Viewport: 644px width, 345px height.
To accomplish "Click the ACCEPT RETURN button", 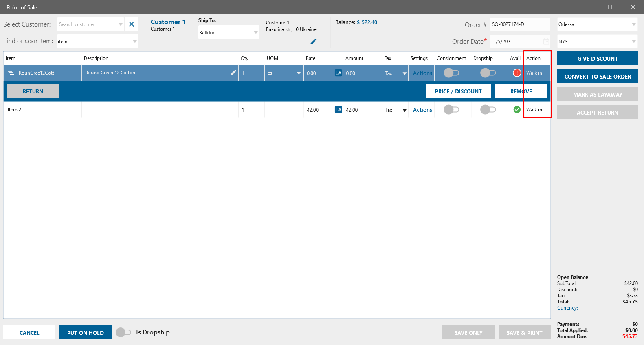I will 598,113.
